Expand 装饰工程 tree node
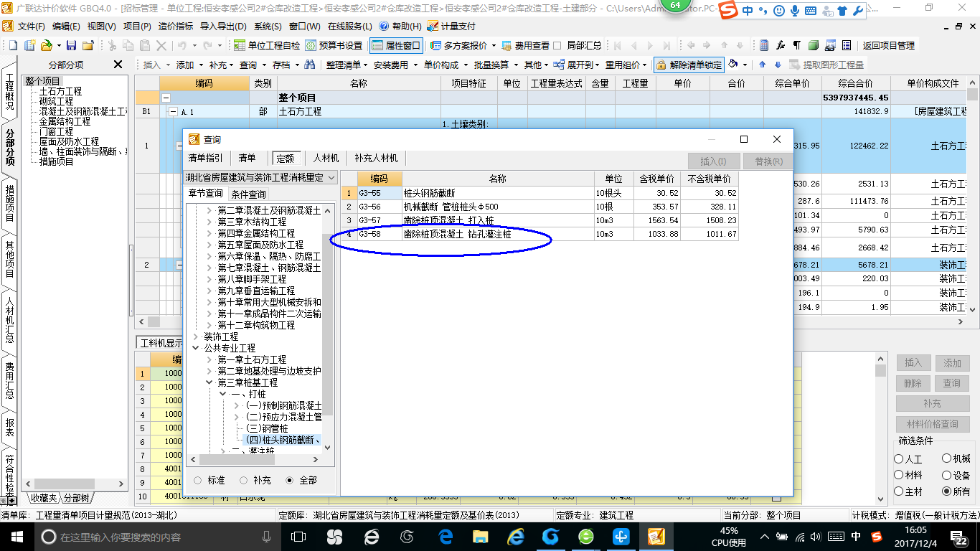The height and width of the screenshot is (551, 980). click(x=196, y=336)
